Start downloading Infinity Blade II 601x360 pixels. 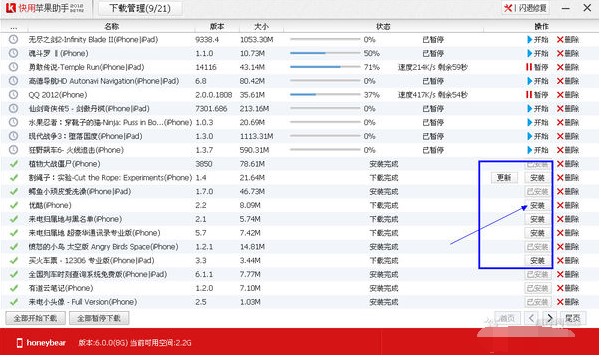tap(538, 39)
